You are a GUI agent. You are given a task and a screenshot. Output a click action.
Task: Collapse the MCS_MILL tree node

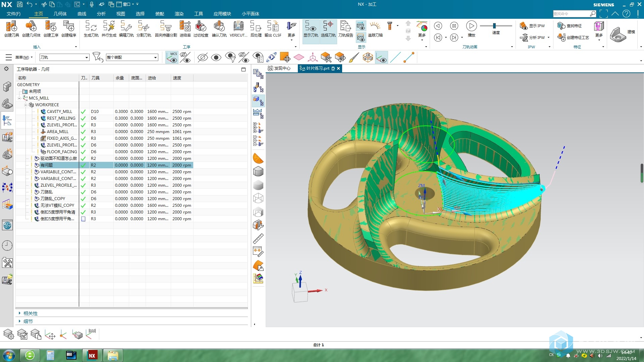click(x=19, y=98)
